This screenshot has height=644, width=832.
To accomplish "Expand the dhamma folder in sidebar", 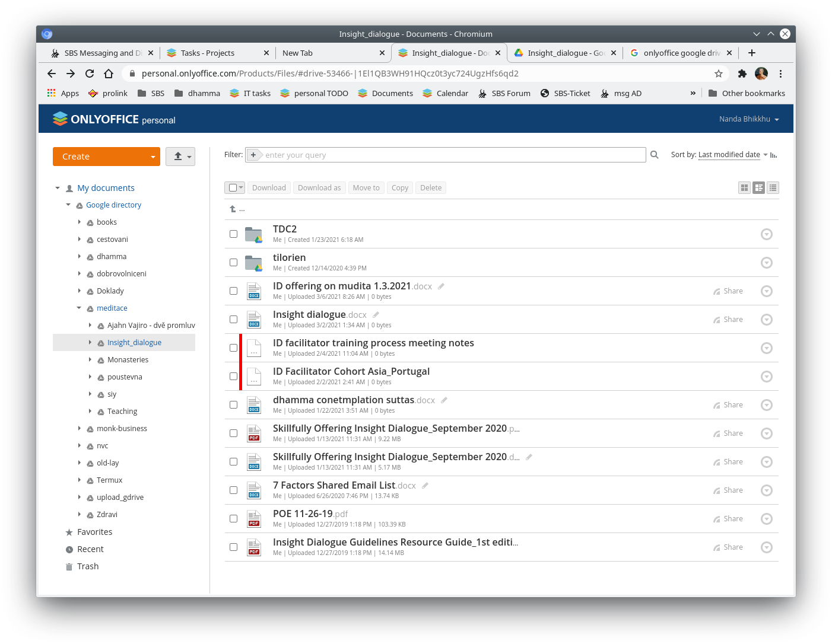I will 80,256.
